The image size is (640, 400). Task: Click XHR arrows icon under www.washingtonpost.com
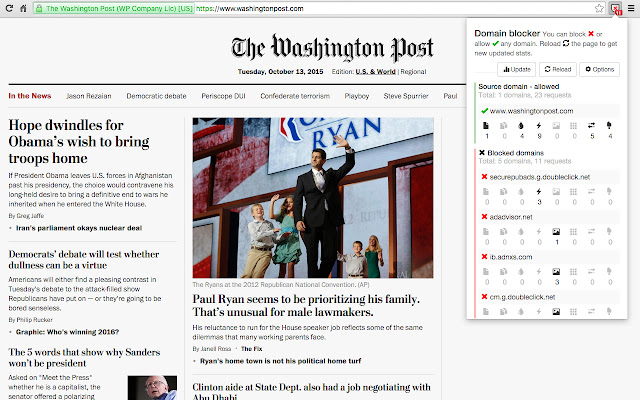(591, 126)
